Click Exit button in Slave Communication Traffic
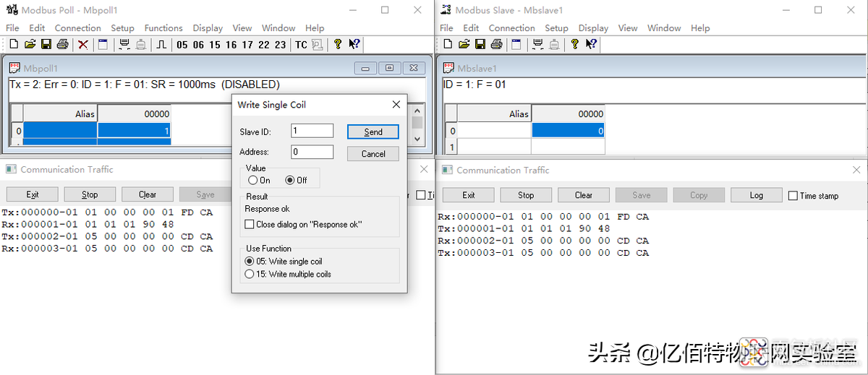This screenshot has height=375, width=868. pyautogui.click(x=469, y=195)
